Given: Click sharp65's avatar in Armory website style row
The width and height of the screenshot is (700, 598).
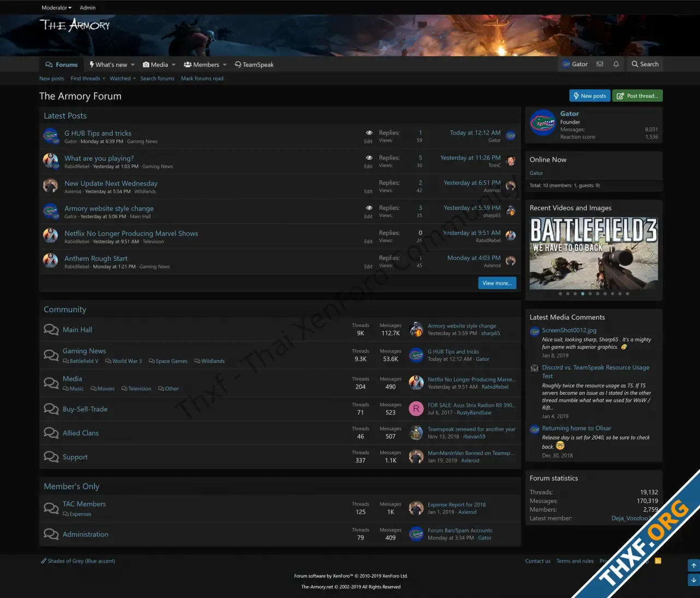Looking at the screenshot, I should click(x=511, y=211).
